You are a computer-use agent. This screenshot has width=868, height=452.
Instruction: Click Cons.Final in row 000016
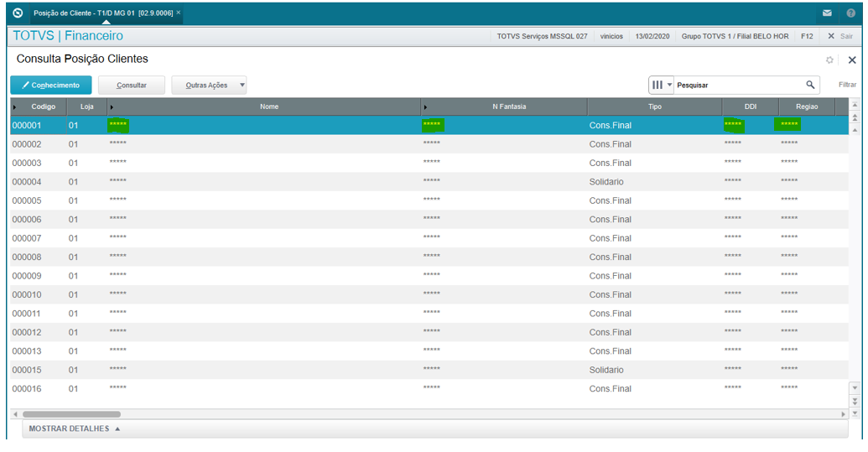pyautogui.click(x=610, y=388)
